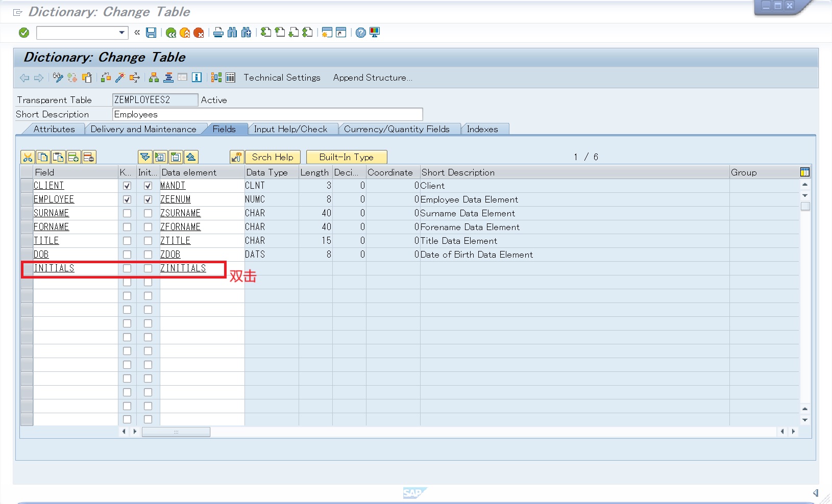Image resolution: width=832 pixels, height=504 pixels.
Task: Go to last page icon
Action: (x=307, y=33)
